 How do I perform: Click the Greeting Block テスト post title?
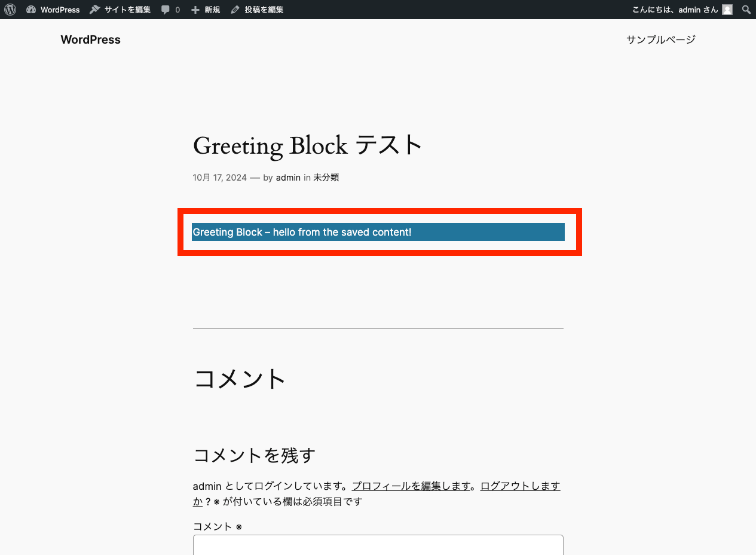pyautogui.click(x=308, y=145)
